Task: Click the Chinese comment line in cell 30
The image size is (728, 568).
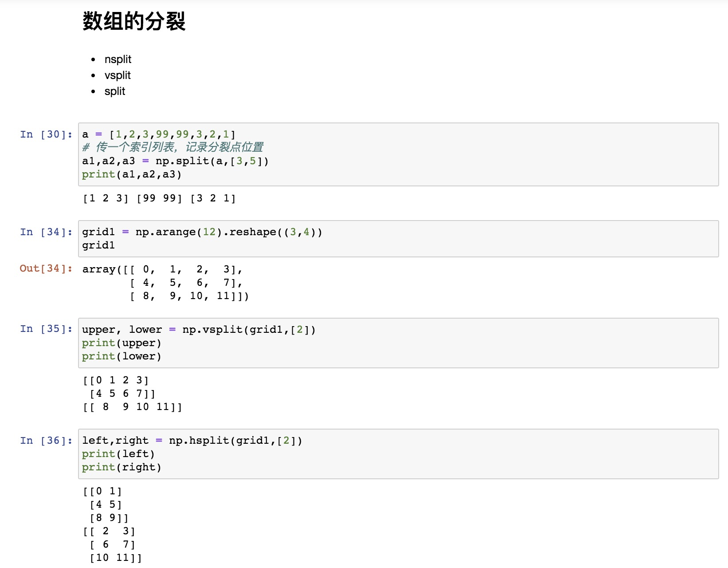Action: pos(173,147)
